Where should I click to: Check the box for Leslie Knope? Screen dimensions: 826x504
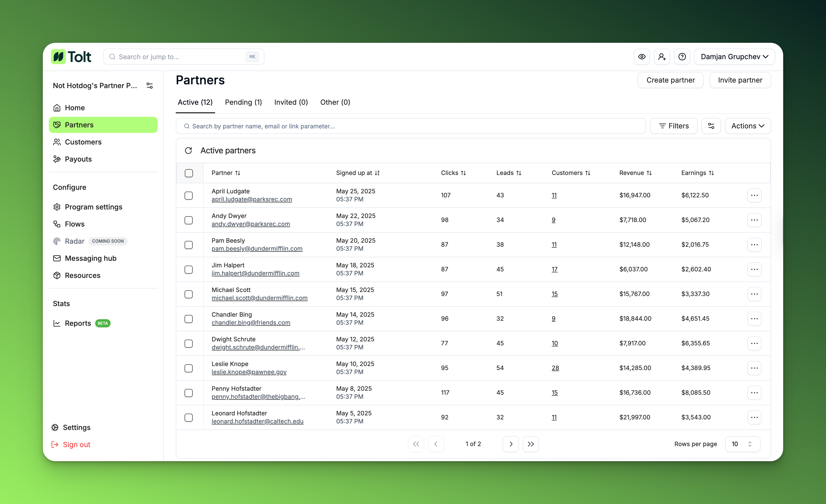point(189,368)
